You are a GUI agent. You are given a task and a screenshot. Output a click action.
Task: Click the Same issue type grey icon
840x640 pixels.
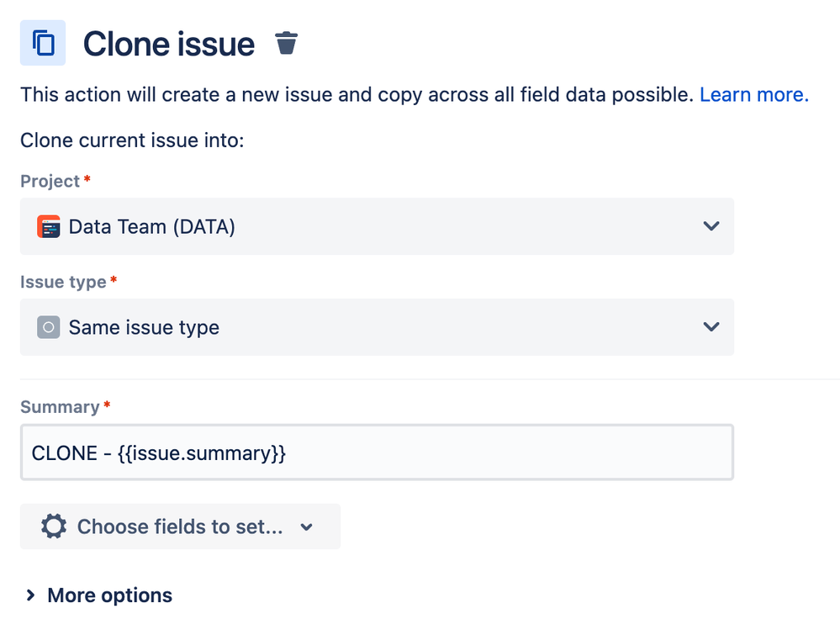(48, 327)
